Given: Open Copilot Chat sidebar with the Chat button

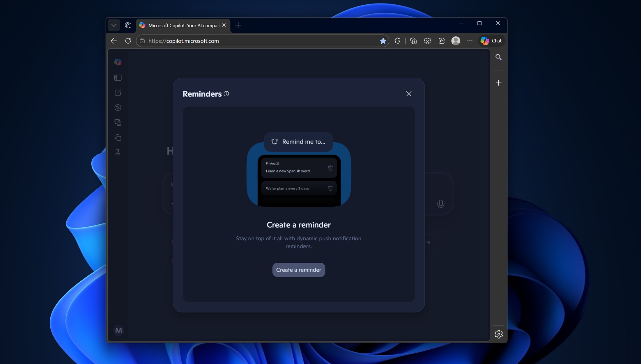Looking at the screenshot, I should 492,40.
